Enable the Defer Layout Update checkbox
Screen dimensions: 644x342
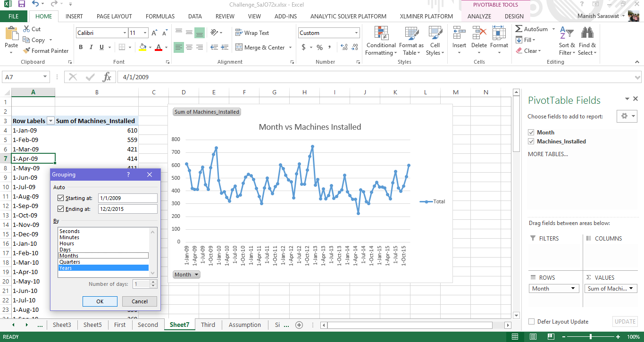pos(532,322)
